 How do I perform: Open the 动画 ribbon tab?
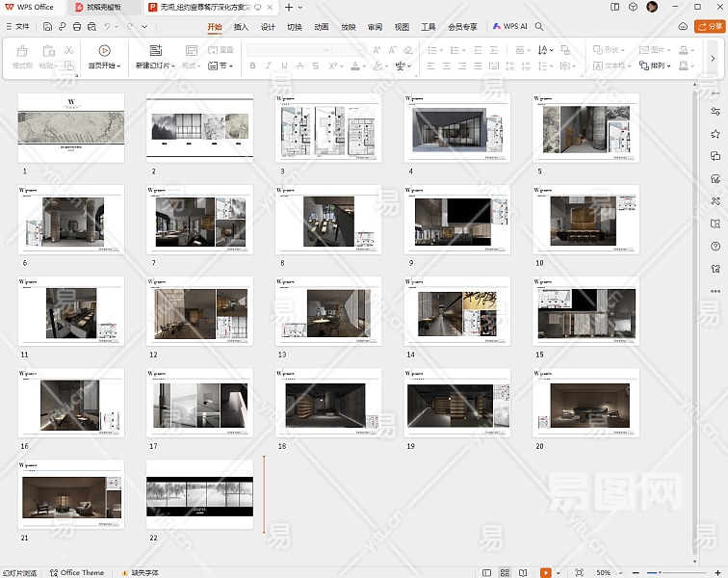[321, 27]
